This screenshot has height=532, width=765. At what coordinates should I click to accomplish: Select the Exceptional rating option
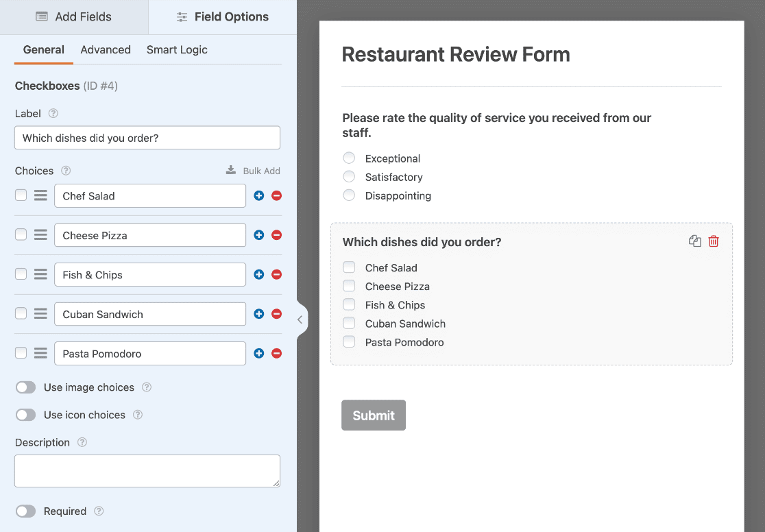(349, 158)
